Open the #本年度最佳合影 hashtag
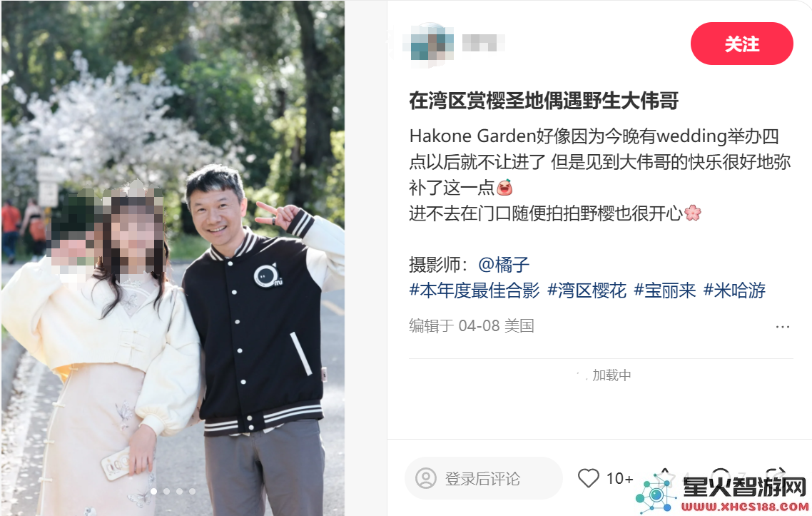812x516 pixels. pos(474,290)
